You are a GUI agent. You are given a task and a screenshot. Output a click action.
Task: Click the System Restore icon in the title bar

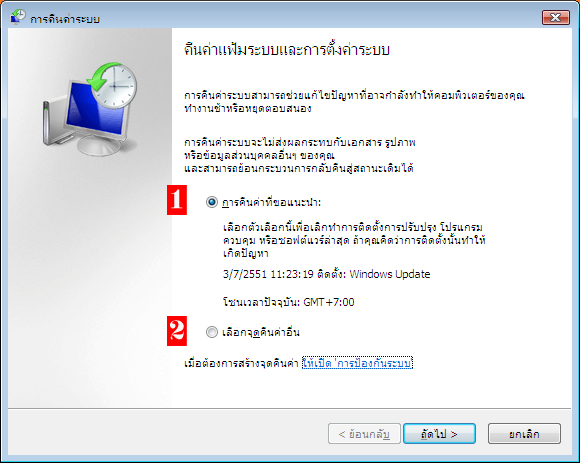click(x=18, y=17)
